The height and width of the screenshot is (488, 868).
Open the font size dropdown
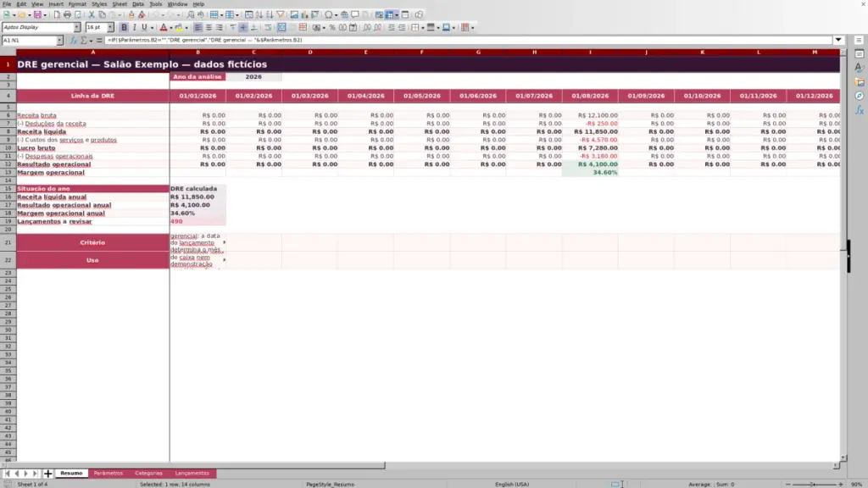pyautogui.click(x=110, y=27)
